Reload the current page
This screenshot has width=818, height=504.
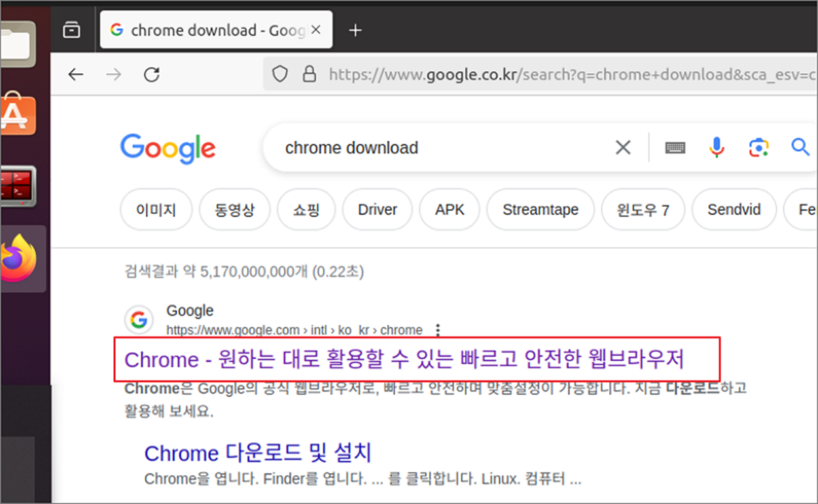[x=152, y=75]
